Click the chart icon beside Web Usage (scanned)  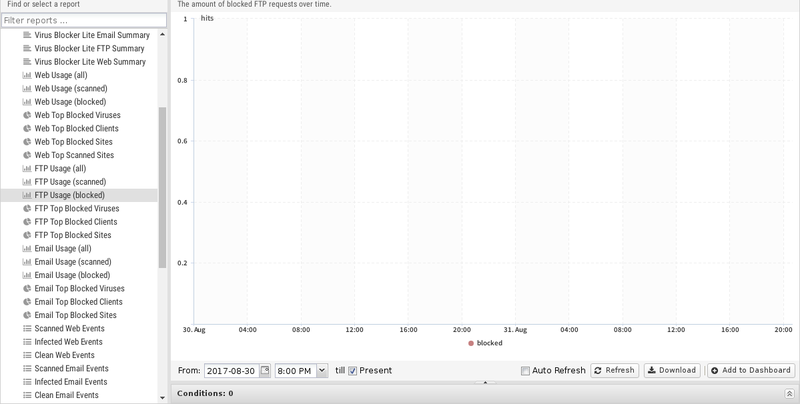27,88
